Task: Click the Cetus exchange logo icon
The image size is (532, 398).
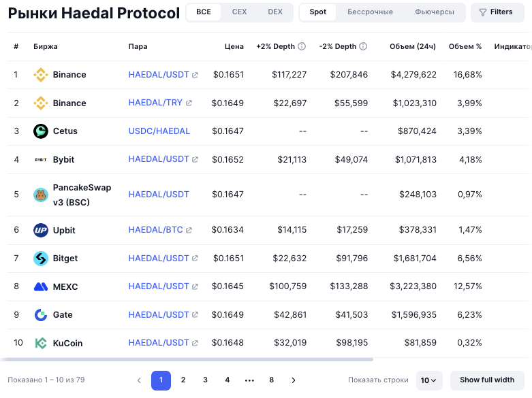Action: (x=41, y=131)
